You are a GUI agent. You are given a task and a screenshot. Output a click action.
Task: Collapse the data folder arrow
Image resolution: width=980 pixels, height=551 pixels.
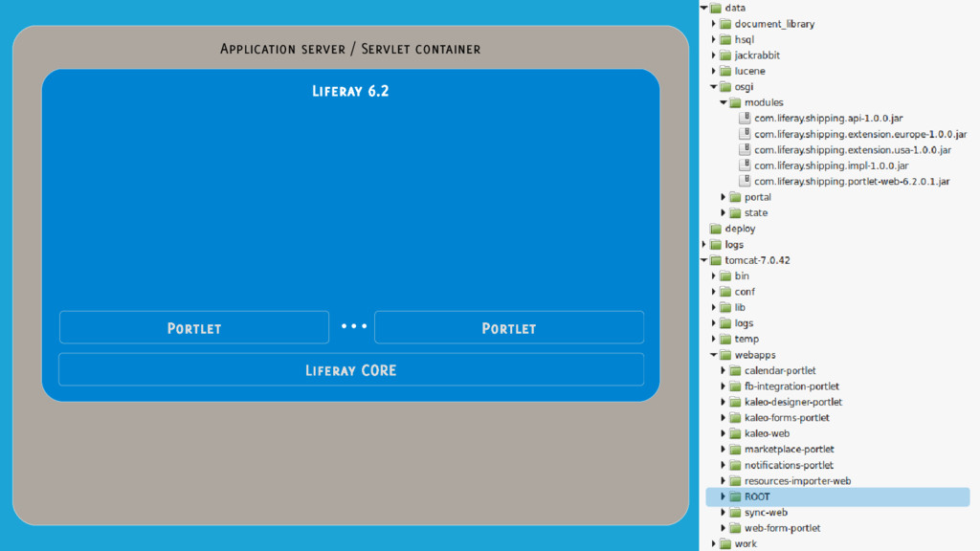(704, 8)
